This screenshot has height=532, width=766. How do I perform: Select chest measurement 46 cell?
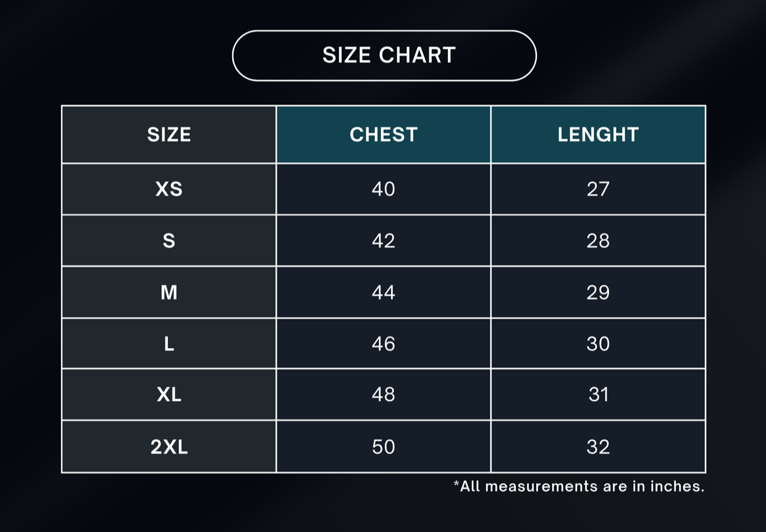[384, 344]
